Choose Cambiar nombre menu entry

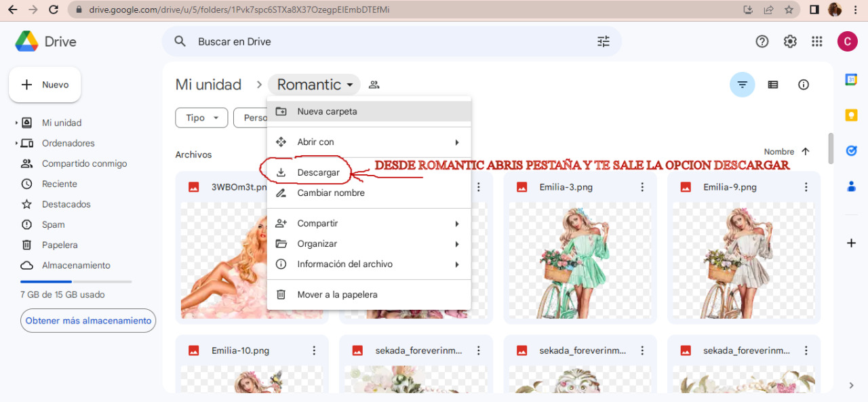pyautogui.click(x=369, y=193)
